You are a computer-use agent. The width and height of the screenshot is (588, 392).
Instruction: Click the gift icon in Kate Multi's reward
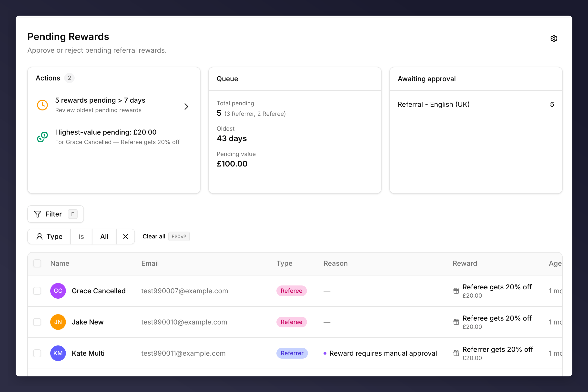click(456, 353)
